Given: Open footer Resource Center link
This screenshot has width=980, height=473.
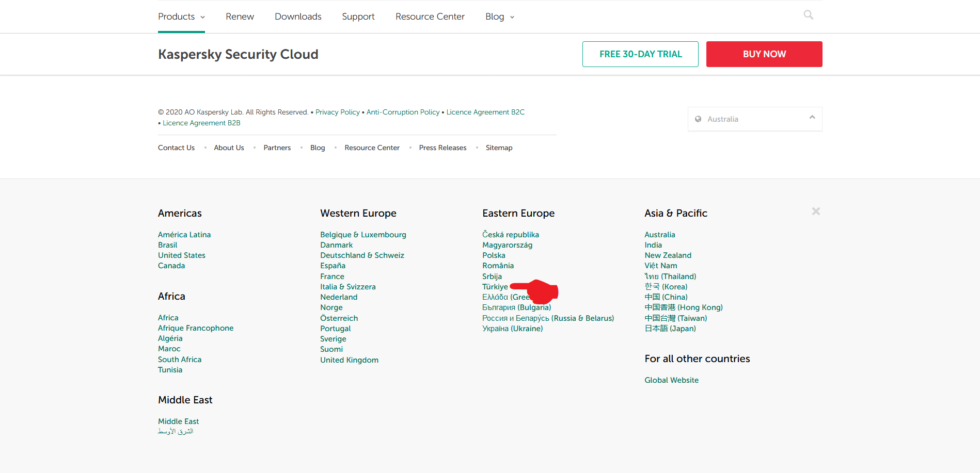Looking at the screenshot, I should point(372,148).
